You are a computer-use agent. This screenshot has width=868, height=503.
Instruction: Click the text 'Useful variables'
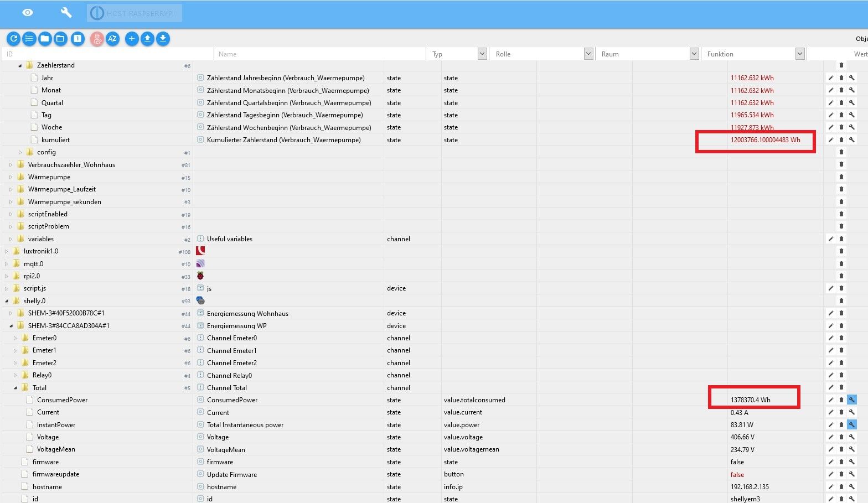click(230, 239)
